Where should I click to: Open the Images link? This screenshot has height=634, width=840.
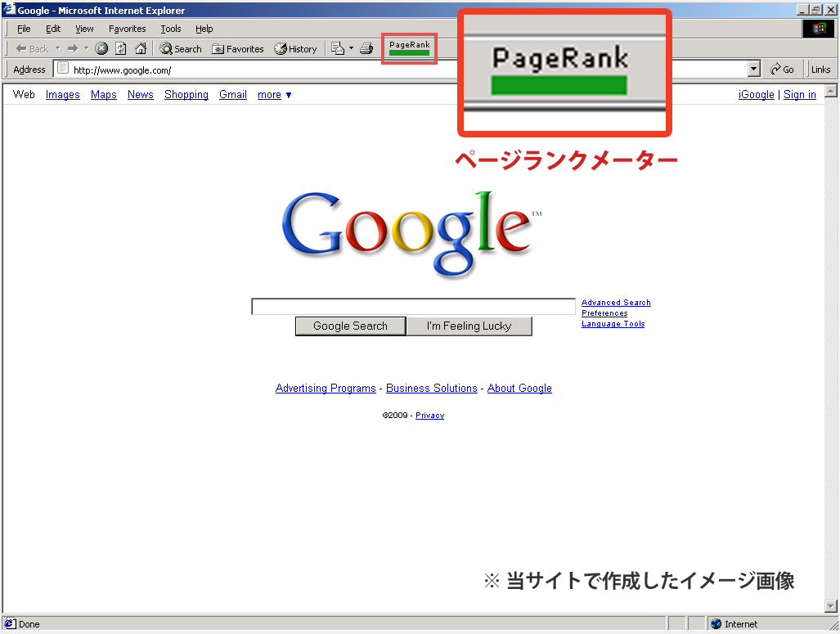click(63, 95)
